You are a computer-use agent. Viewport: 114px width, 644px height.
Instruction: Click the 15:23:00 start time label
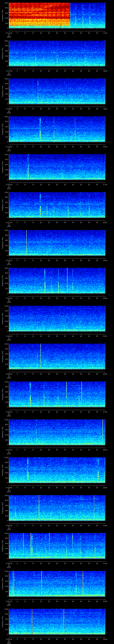9,298
